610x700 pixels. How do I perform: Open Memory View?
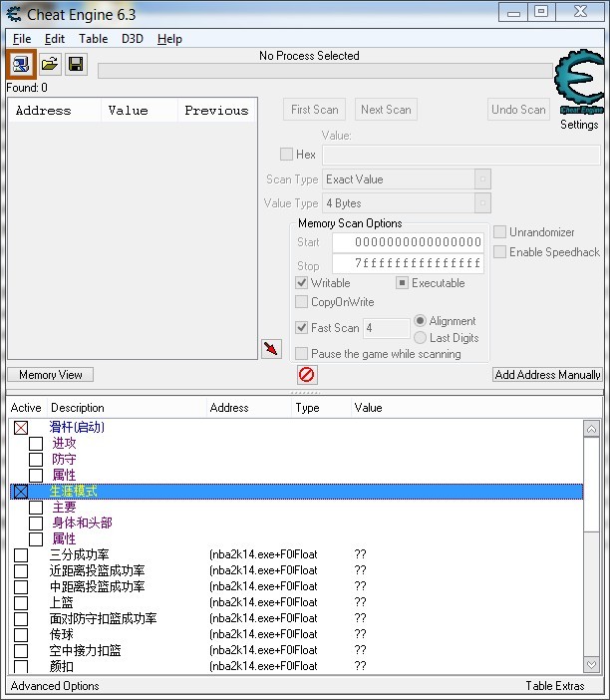click(51, 375)
